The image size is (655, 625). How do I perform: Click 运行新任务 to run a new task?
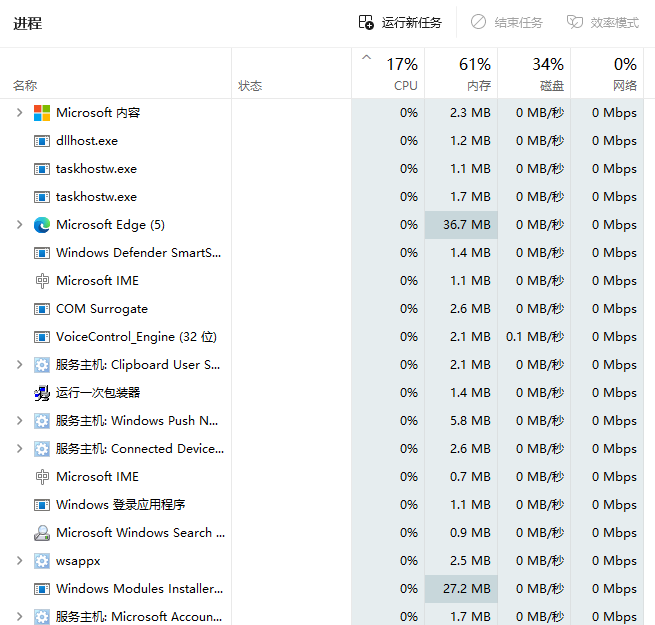400,22
